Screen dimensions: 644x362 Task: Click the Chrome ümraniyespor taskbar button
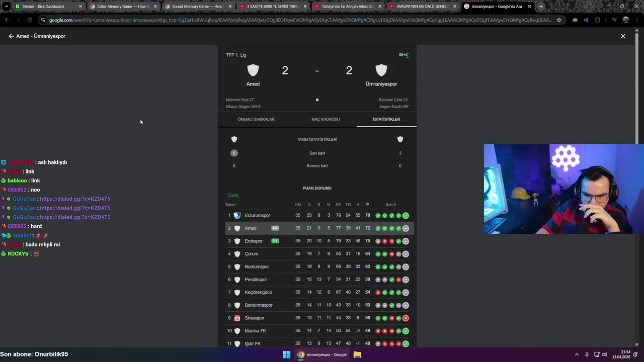point(323,354)
